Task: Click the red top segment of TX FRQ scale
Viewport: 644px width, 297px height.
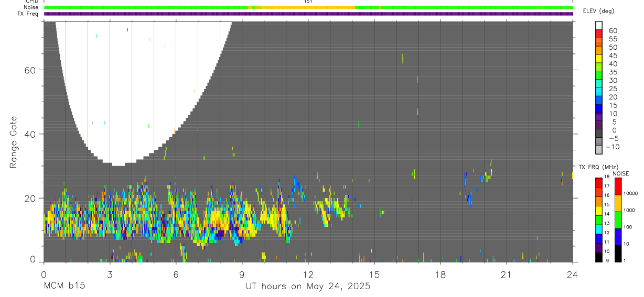Action: [598, 183]
